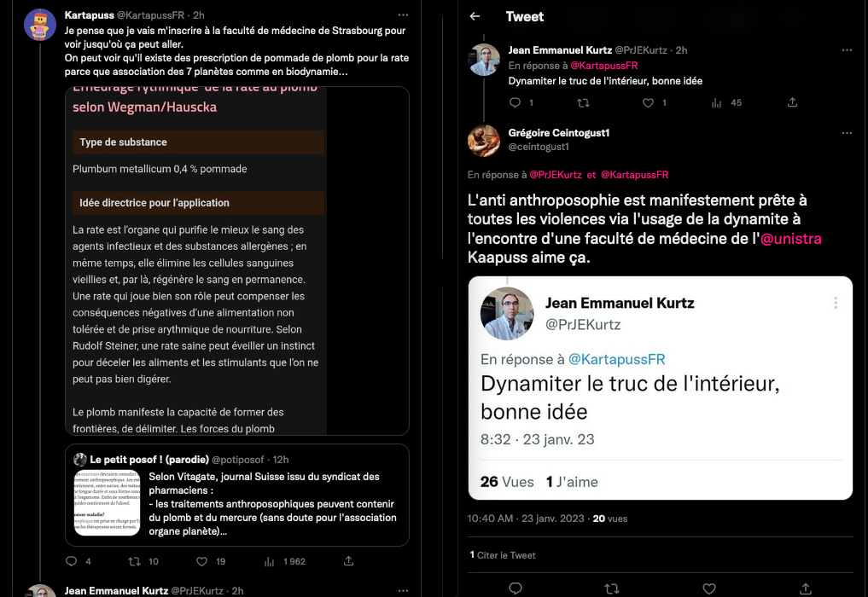Reply to Jean Emmanuel Kurtz's dynamiter tweet
Image resolution: width=868 pixels, height=597 pixels.
pos(515,102)
